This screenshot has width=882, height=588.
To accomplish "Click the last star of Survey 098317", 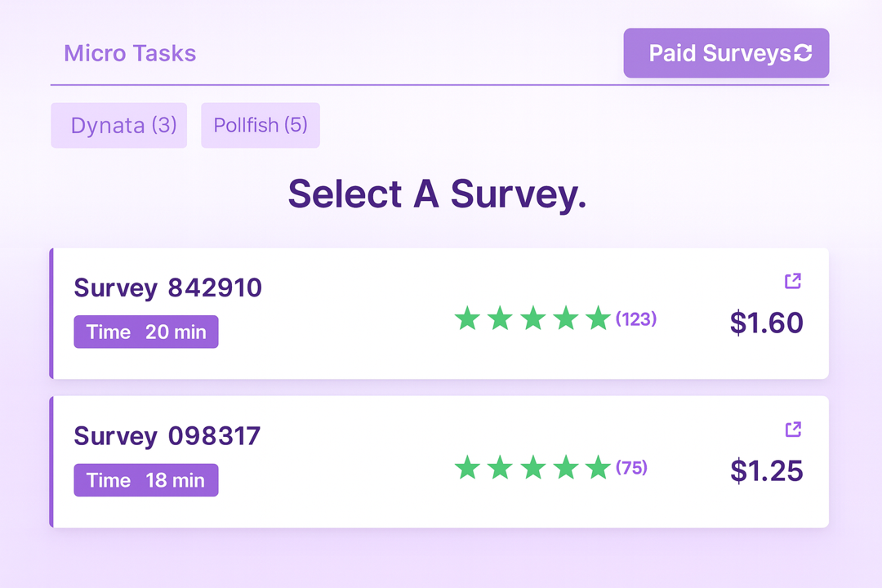I will pyautogui.click(x=597, y=468).
